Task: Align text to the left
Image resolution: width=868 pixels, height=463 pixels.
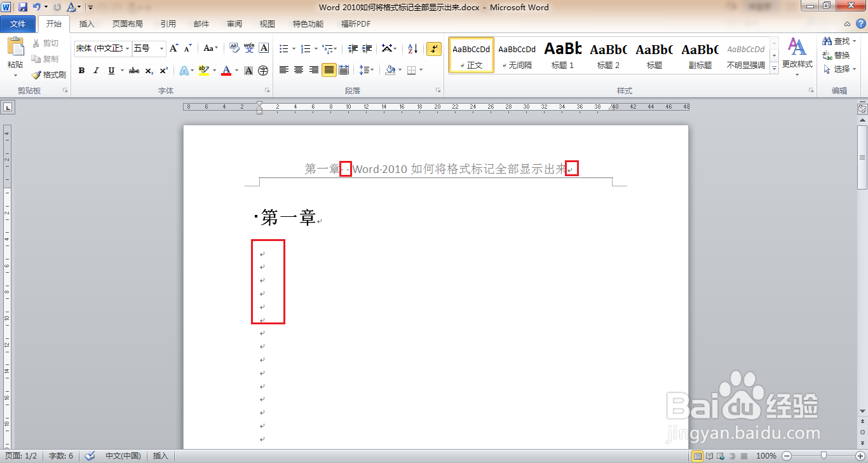Action: [284, 70]
